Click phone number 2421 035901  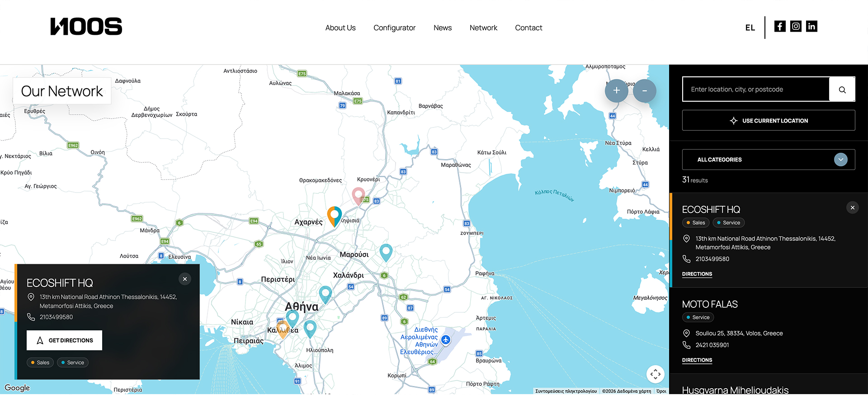(712, 345)
